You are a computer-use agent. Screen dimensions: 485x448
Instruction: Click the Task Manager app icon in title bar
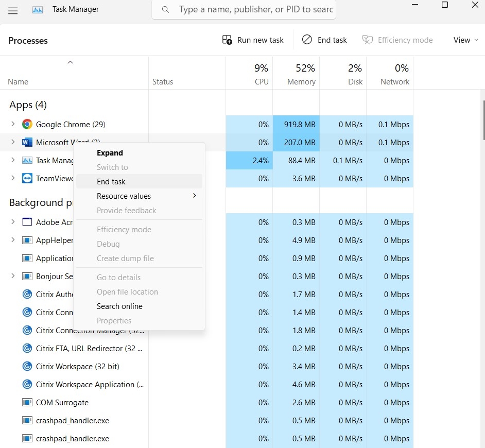tap(38, 10)
